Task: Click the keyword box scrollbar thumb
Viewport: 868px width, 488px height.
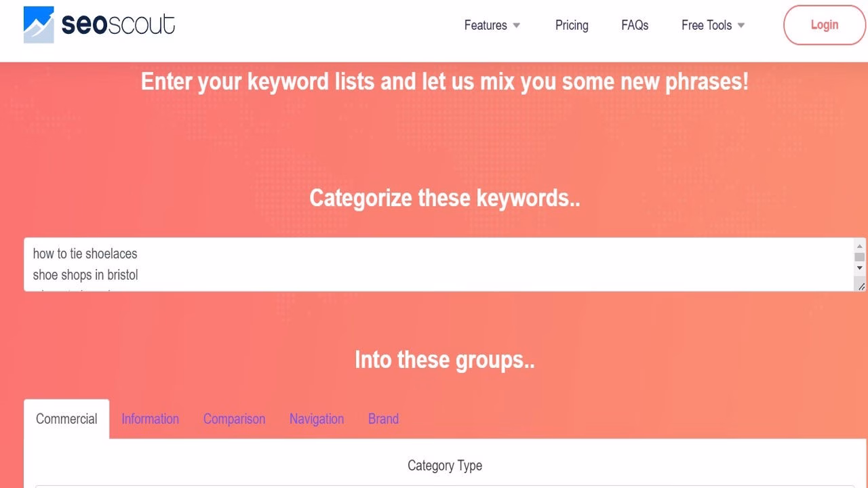Action: pyautogui.click(x=859, y=256)
